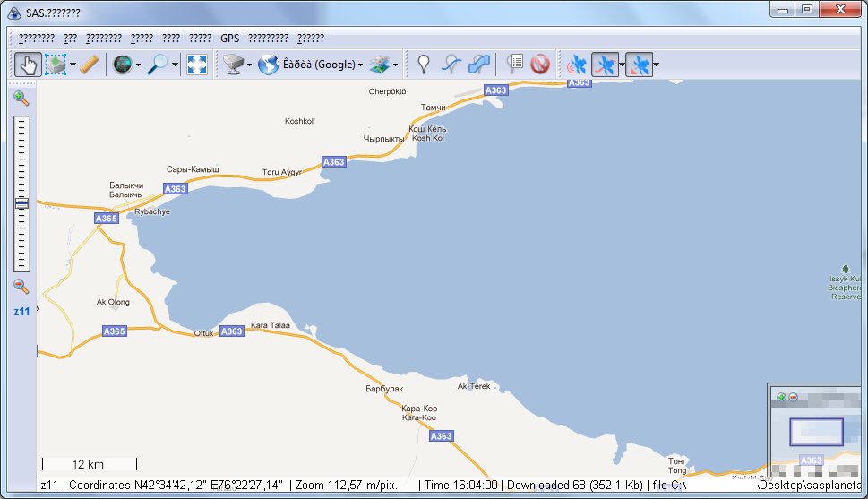Open the placemark manager list
This screenshot has height=499, width=868.
tap(515, 65)
